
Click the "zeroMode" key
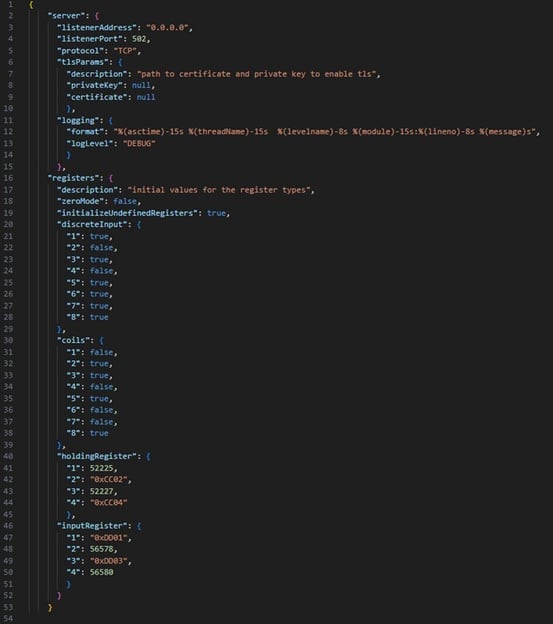click(80, 201)
